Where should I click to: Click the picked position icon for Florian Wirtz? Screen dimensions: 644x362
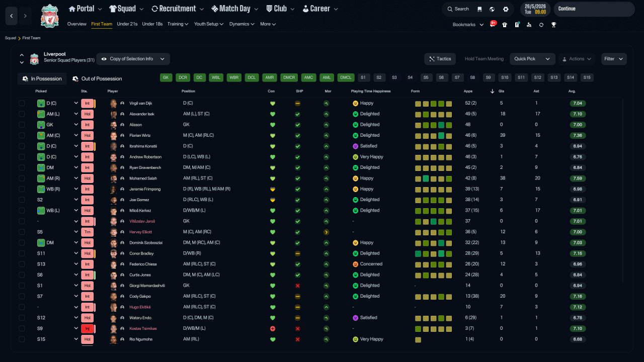tap(41, 135)
